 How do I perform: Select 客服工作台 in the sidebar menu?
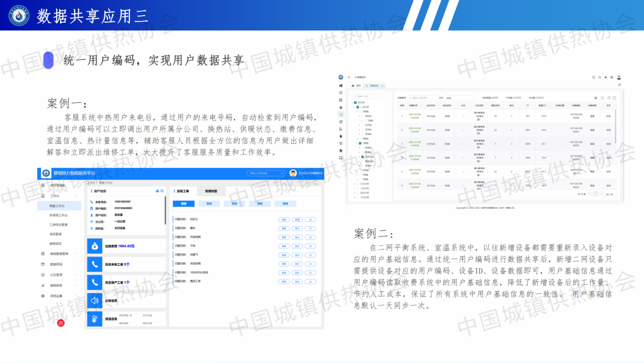pyautogui.click(x=57, y=205)
